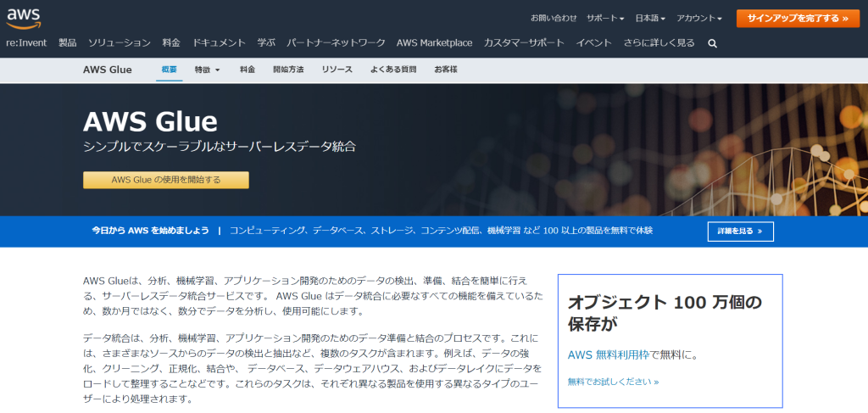Click the 無料でお試しください link

pyautogui.click(x=614, y=382)
